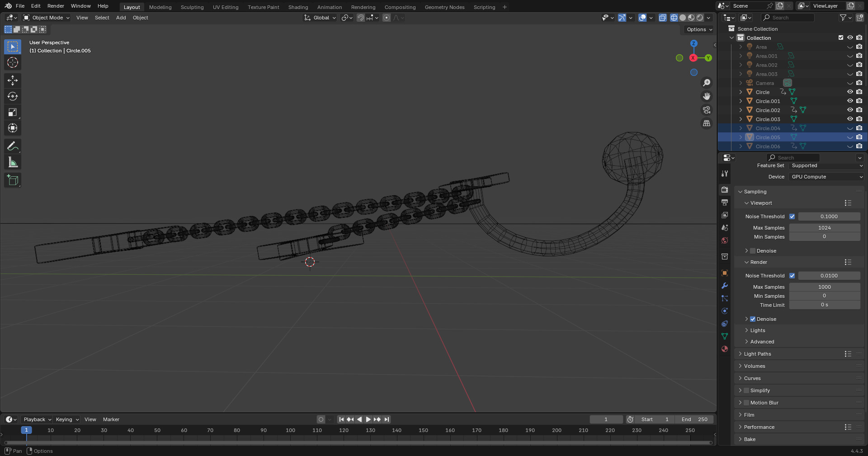868x456 pixels.
Task: Play the timeline animation
Action: tap(368, 419)
